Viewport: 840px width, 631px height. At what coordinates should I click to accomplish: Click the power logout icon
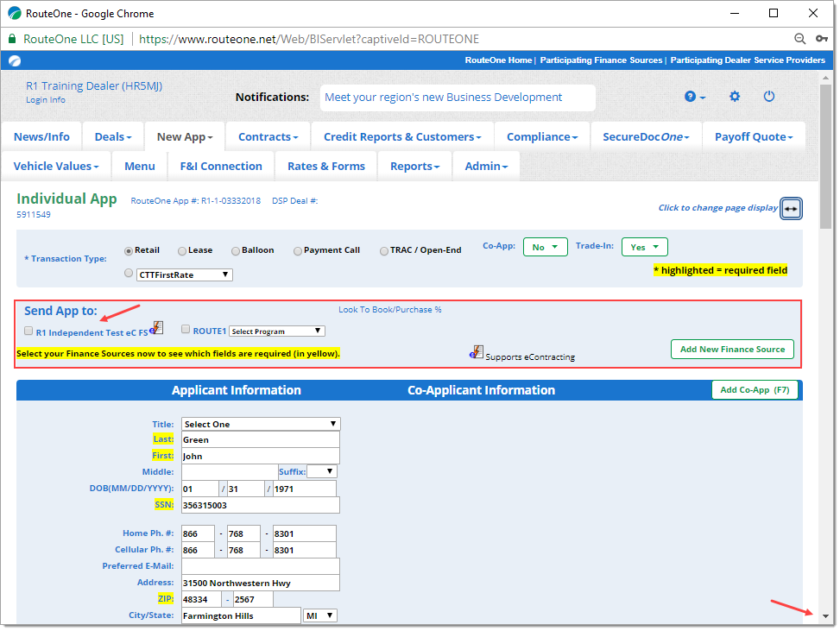click(x=768, y=97)
